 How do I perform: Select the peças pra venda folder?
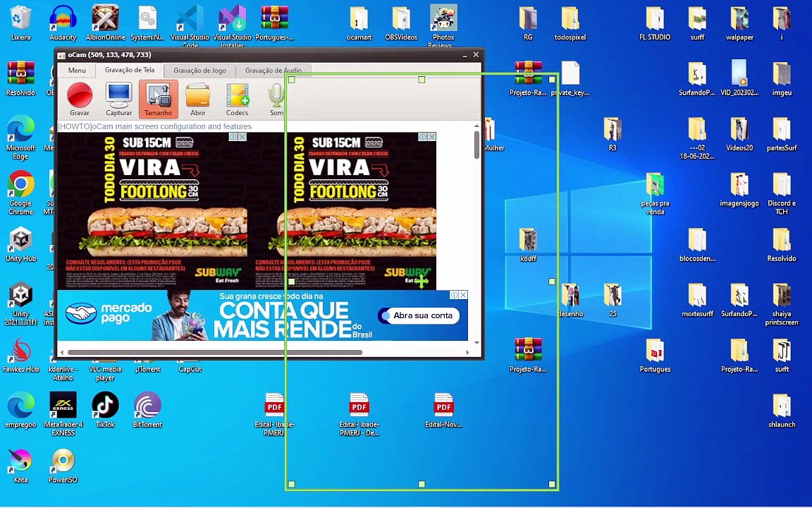point(655,193)
